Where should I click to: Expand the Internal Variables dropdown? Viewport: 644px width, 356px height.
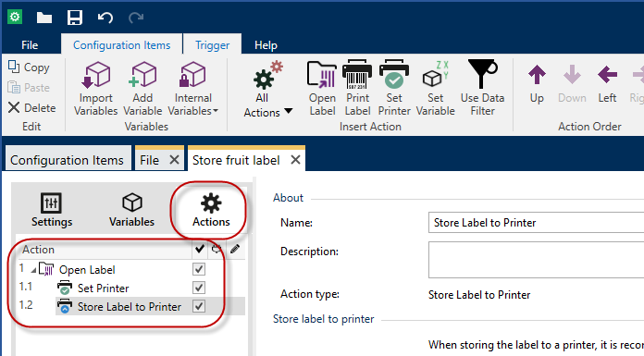coord(192,88)
